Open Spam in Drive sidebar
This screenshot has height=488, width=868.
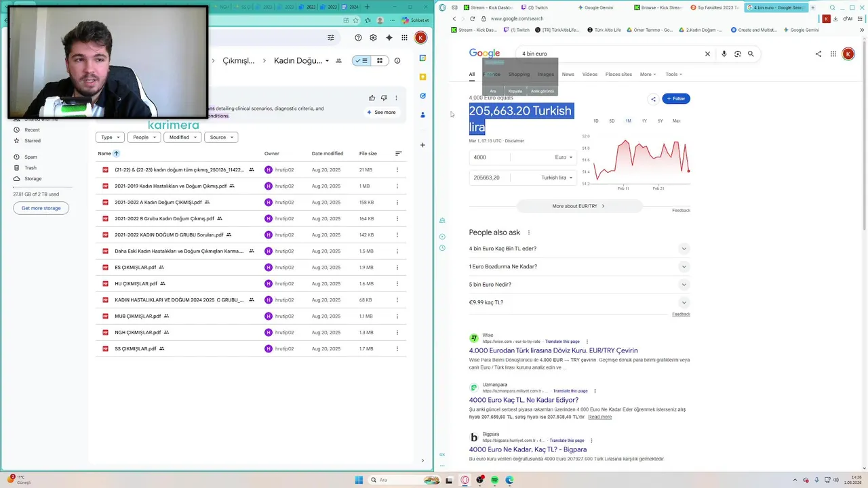pos(31,157)
